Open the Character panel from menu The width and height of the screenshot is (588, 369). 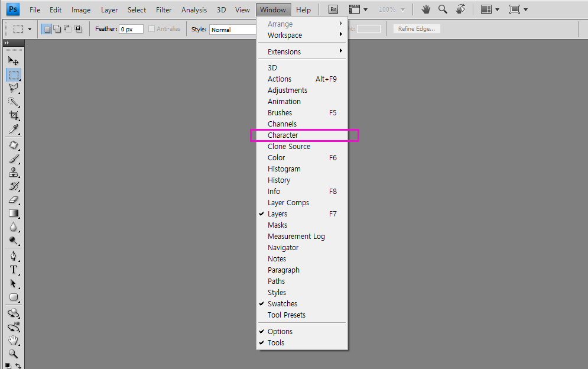302,135
